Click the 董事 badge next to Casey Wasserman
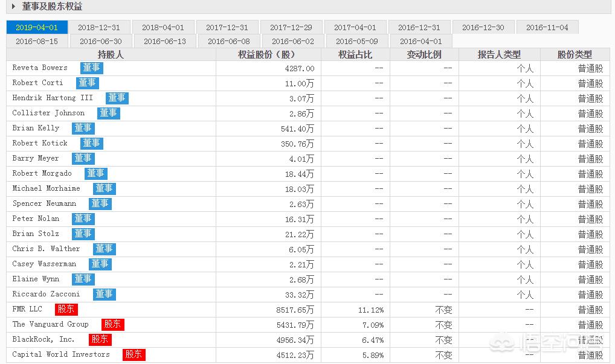615x364 pixels. [100, 264]
